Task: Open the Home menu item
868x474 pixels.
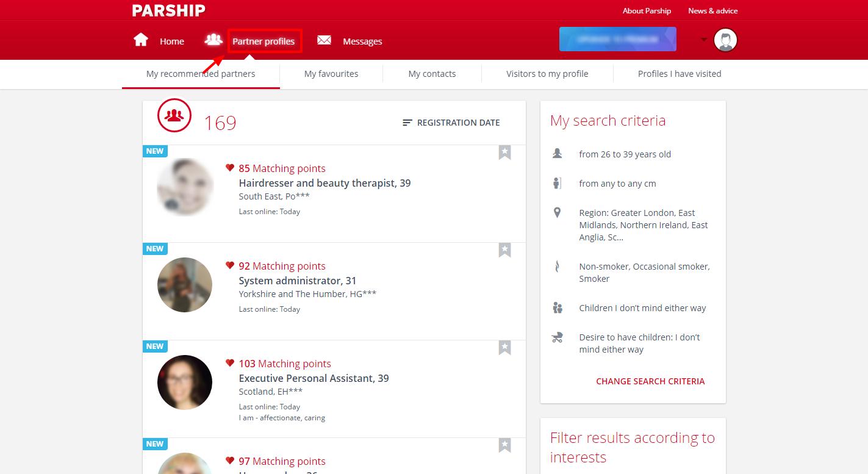Action: (172, 41)
